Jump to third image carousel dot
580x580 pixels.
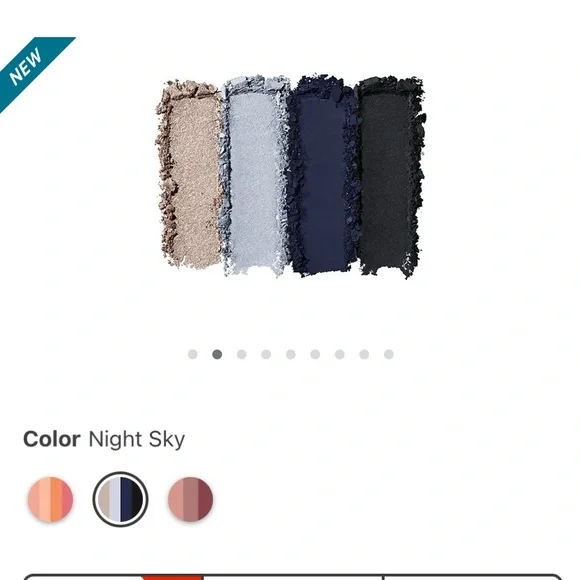pyautogui.click(x=242, y=354)
